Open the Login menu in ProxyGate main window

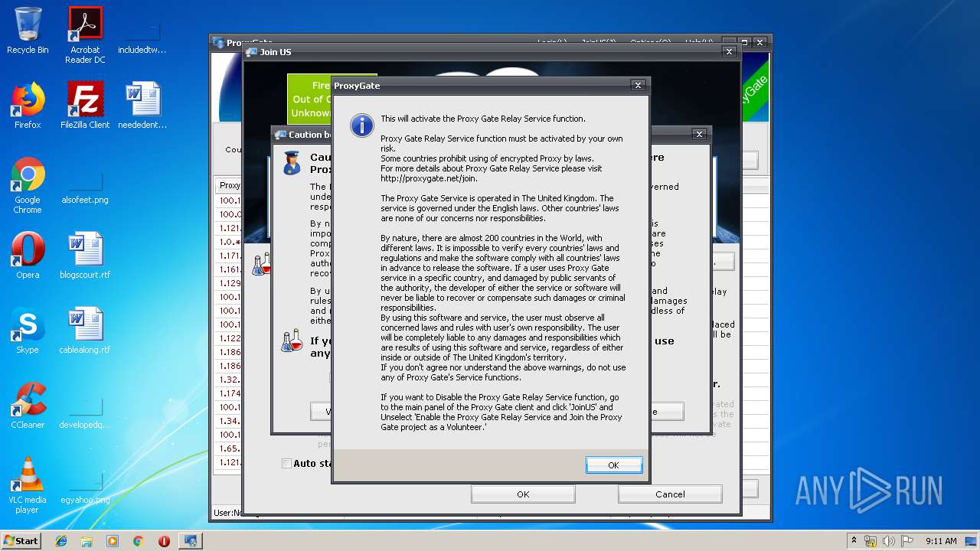pos(552,42)
